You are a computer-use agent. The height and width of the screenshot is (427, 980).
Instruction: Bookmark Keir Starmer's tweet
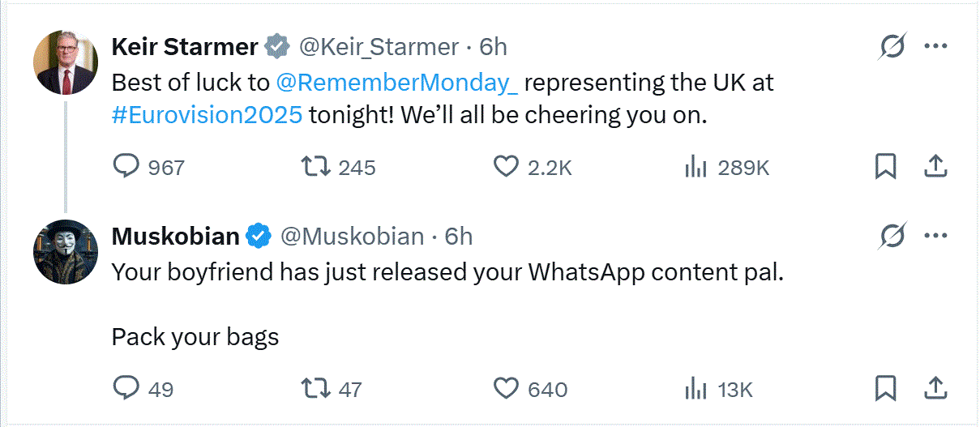tap(885, 167)
